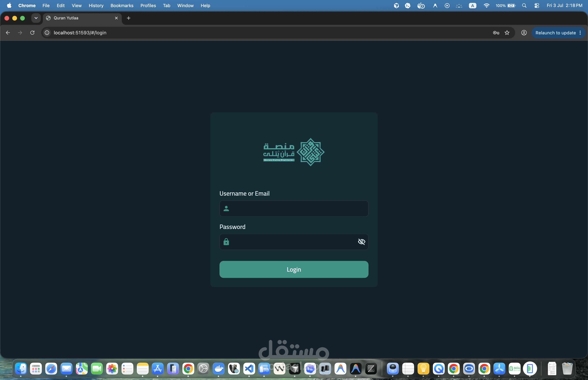
Task: Open Photos from the dock
Action: [x=112, y=369]
